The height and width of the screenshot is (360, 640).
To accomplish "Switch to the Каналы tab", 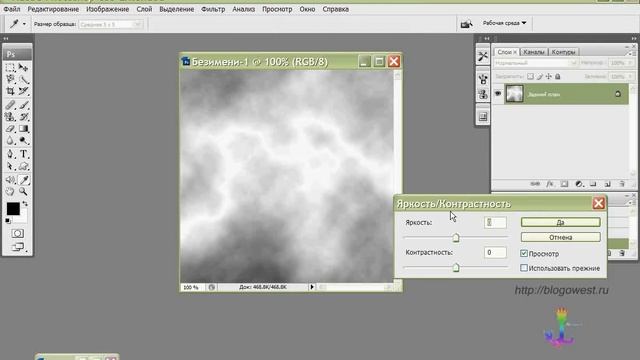I will (x=533, y=52).
